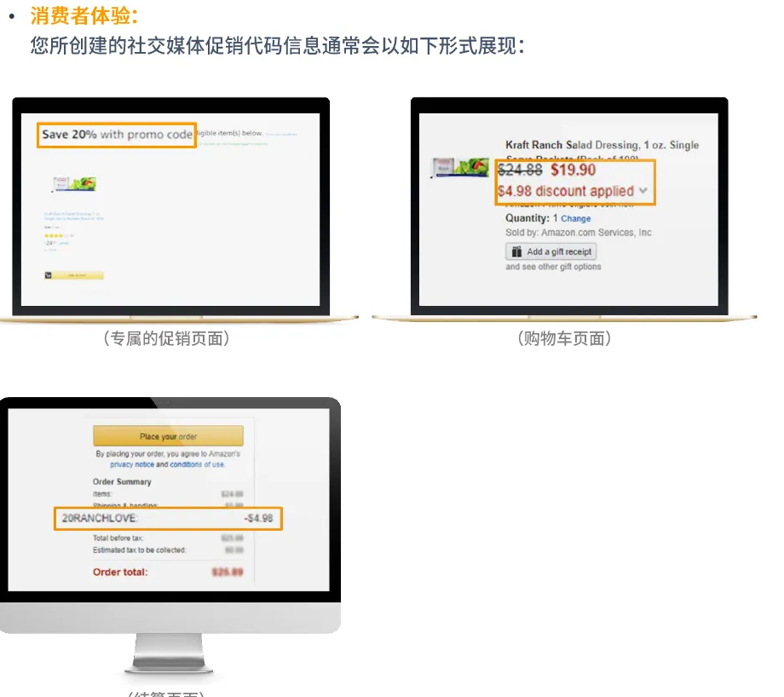The image size is (784, 697).
Task: Click the star rating on the promo page
Action: coord(55,235)
